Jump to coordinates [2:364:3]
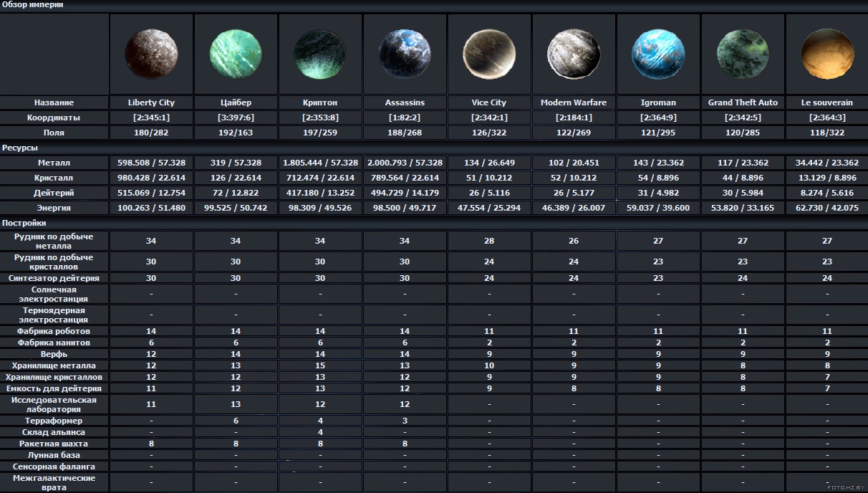Viewport: 868px width, 493px height. pyautogui.click(x=827, y=118)
